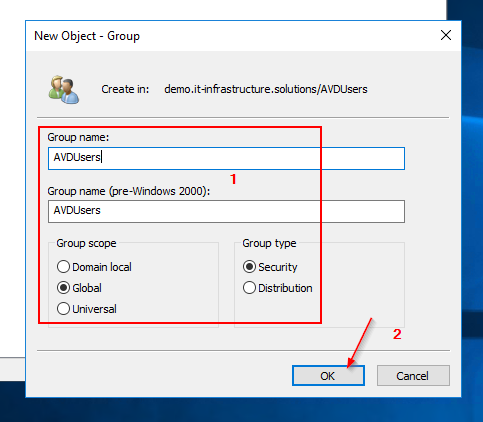This screenshot has width=483, height=422.
Task: Confirm group creation with the OK button
Action: click(x=328, y=376)
